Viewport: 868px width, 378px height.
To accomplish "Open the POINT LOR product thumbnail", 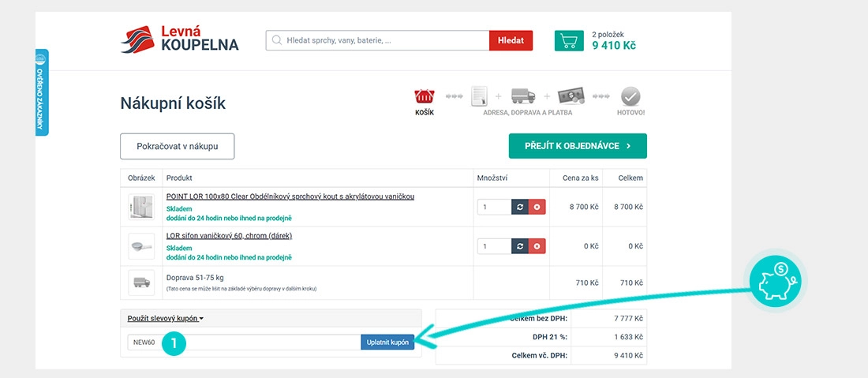I will point(141,207).
